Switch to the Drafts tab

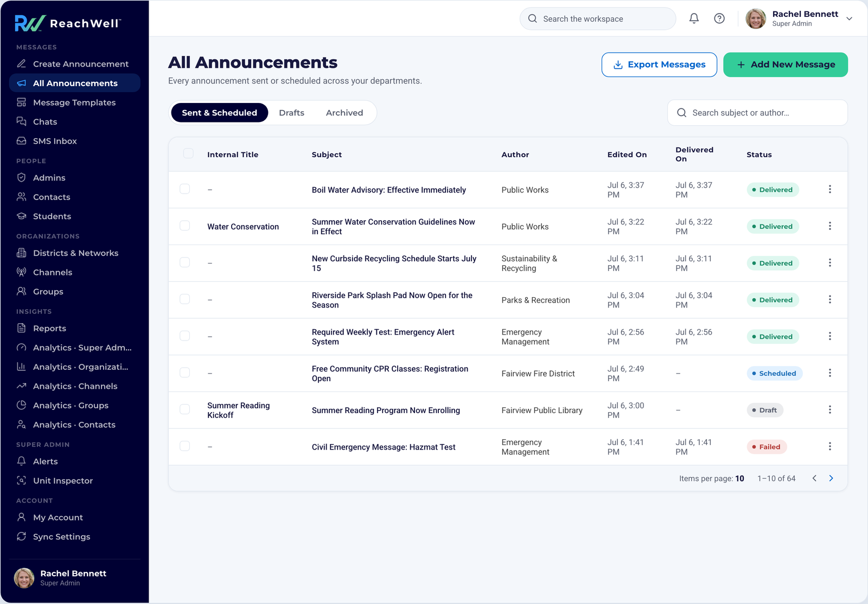pyautogui.click(x=292, y=113)
